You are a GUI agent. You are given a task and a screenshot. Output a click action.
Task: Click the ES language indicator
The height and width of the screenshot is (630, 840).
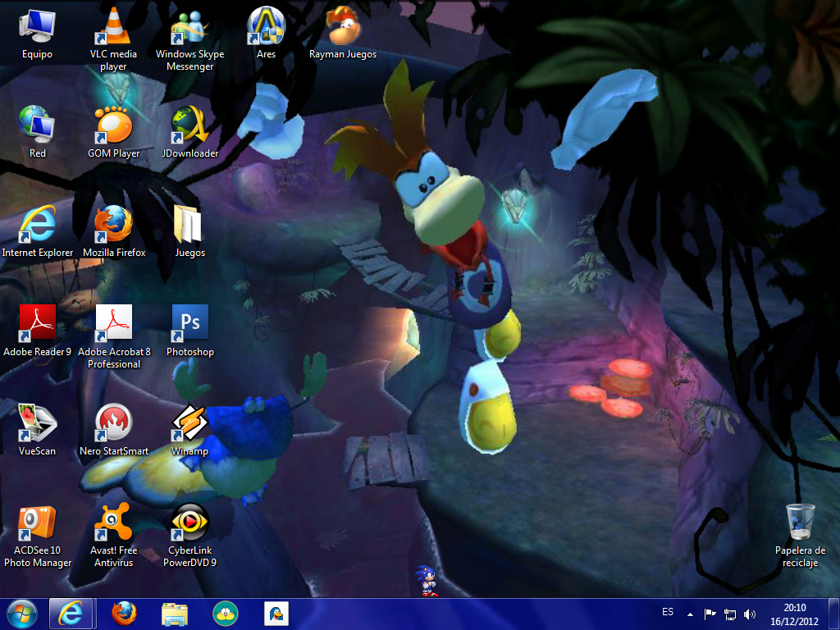(668, 612)
